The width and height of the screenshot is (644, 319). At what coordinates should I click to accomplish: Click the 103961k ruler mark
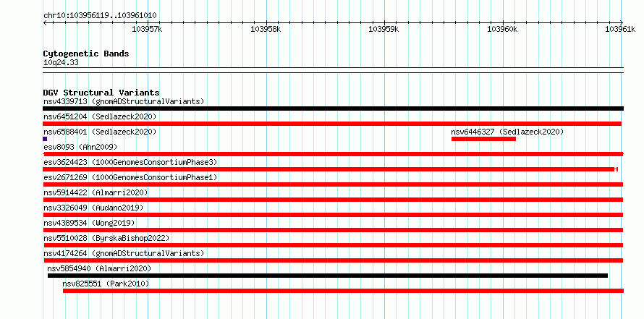[x=621, y=29]
